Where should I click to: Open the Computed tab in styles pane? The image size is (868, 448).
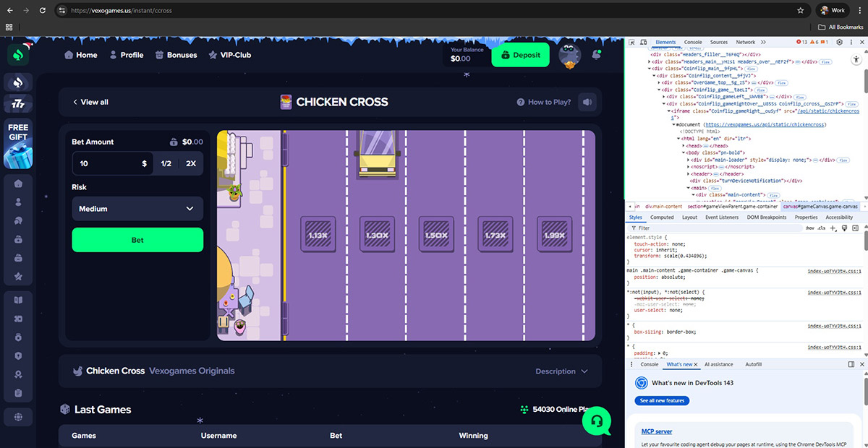pos(662,217)
